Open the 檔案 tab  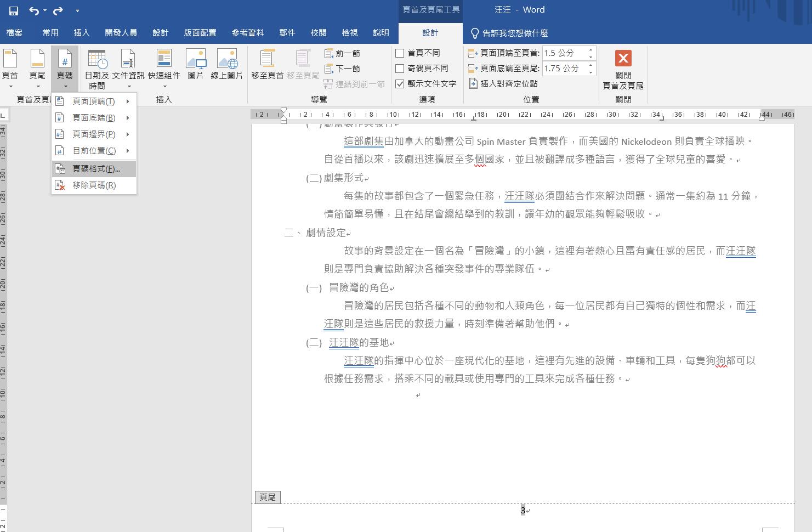tap(15, 33)
